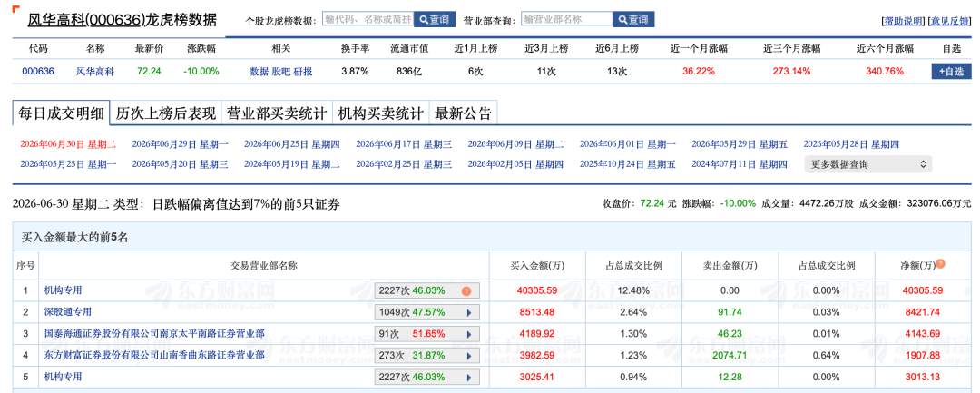This screenshot has height=393, width=980.
Task: Switch to 历次上榜后表现 tab
Action: pyautogui.click(x=165, y=113)
